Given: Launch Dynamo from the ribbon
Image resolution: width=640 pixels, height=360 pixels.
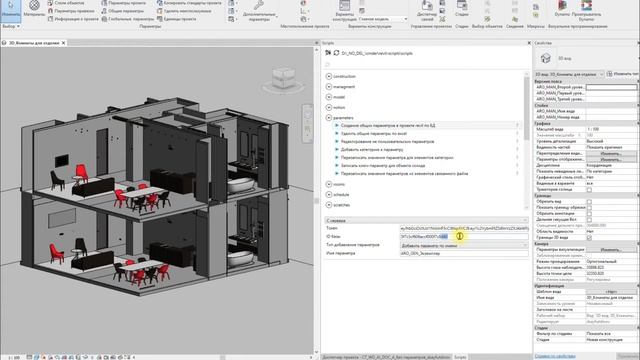Looking at the screenshot, I should tap(562, 9).
